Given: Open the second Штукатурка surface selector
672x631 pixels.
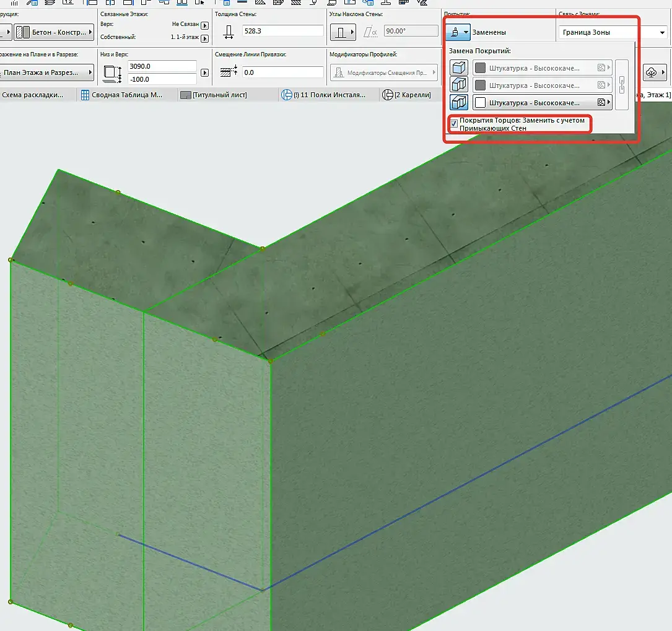Looking at the screenshot, I should (542, 85).
